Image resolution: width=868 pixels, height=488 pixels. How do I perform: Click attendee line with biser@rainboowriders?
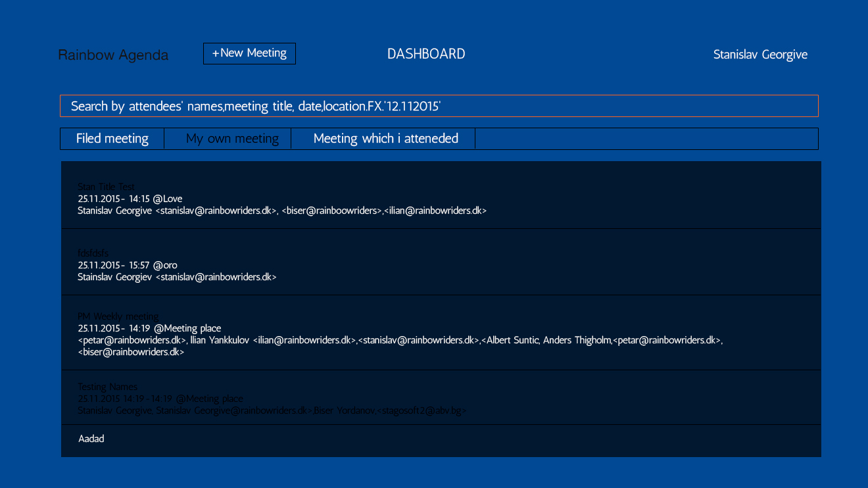(x=282, y=210)
